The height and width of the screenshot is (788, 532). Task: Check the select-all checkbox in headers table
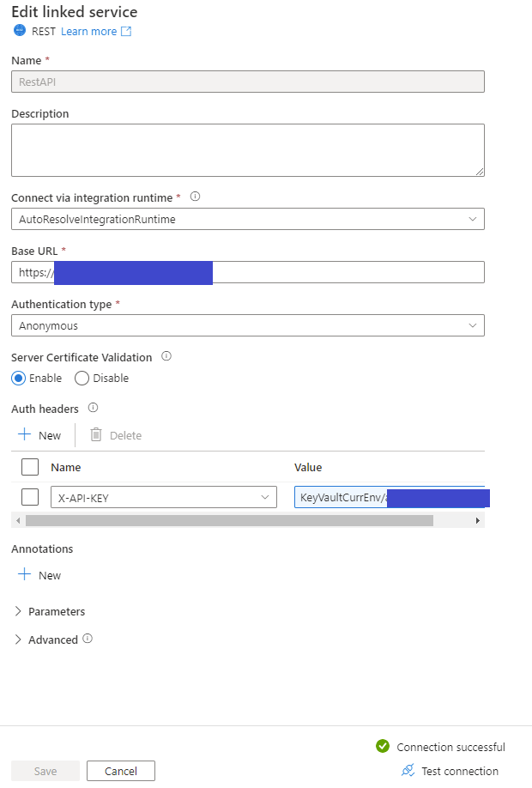pyautogui.click(x=30, y=467)
